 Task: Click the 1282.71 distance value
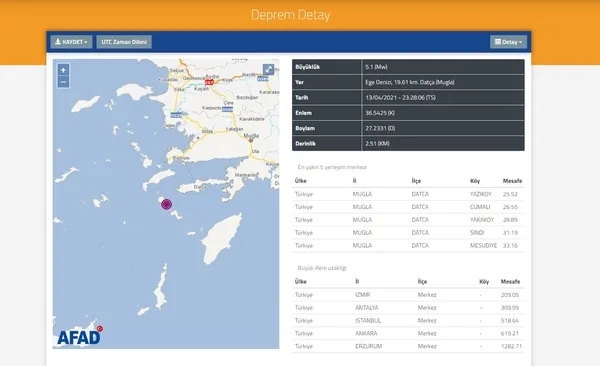point(511,346)
